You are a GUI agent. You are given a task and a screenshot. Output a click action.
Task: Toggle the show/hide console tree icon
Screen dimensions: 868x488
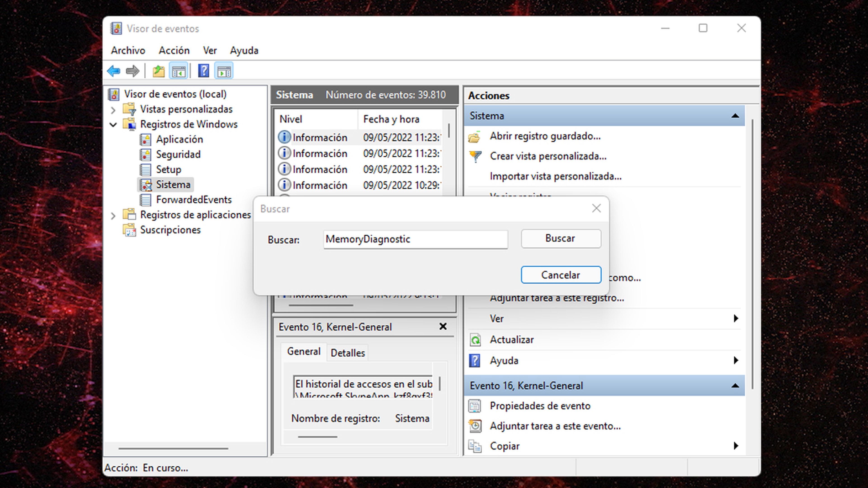click(x=179, y=71)
